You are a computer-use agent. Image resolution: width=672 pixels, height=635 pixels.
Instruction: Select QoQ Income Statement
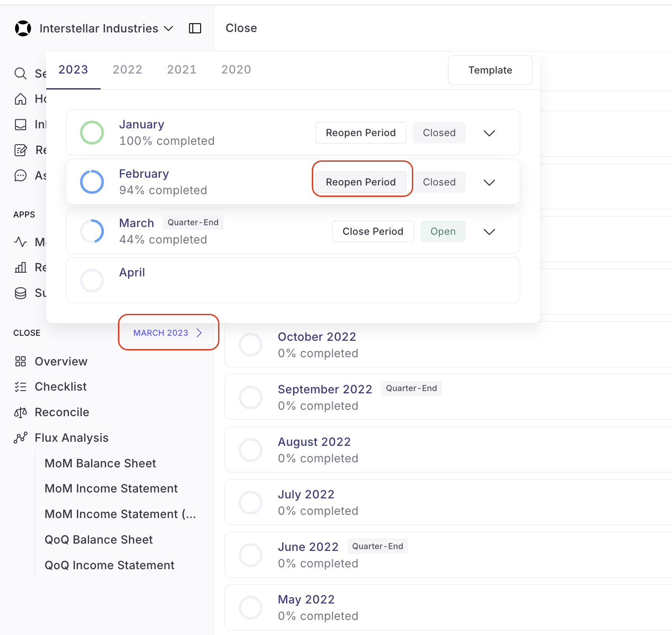coord(110,565)
